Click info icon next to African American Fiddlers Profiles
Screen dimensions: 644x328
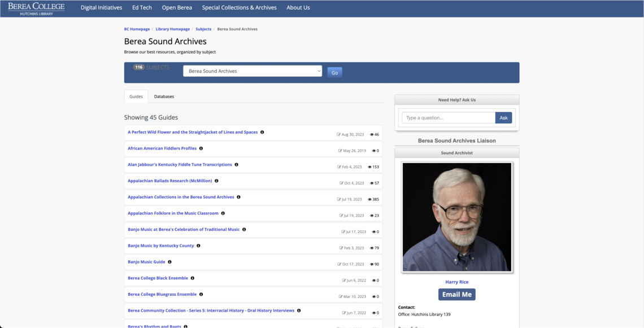(x=201, y=148)
